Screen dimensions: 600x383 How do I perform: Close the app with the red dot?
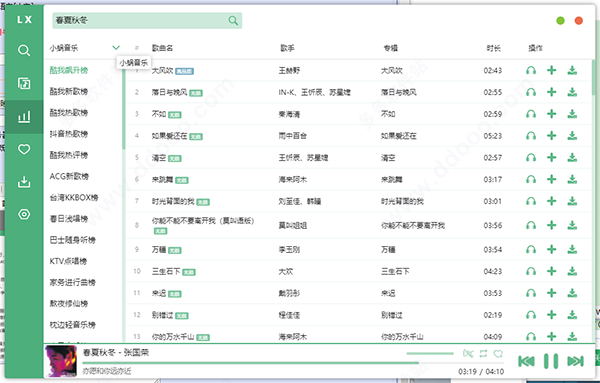[579, 21]
